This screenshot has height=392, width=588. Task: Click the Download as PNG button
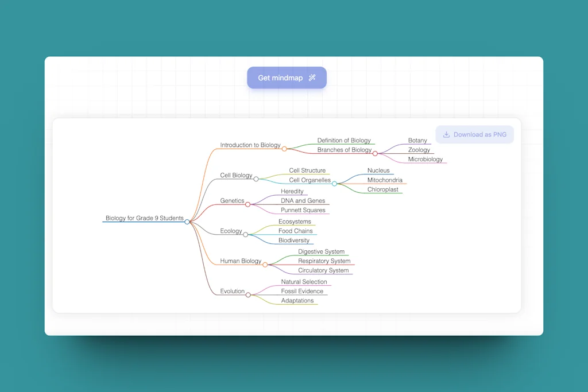pyautogui.click(x=474, y=134)
